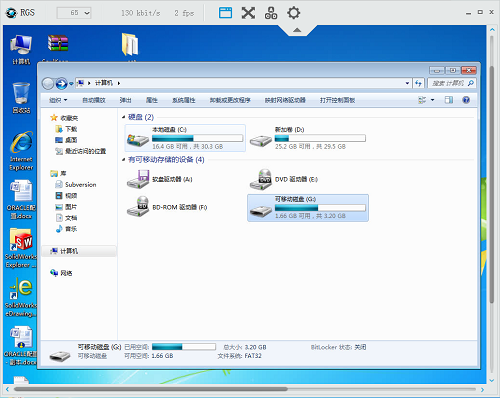
Task: Collapse 有可移动存储的设备 (4) group
Action: coord(123,160)
